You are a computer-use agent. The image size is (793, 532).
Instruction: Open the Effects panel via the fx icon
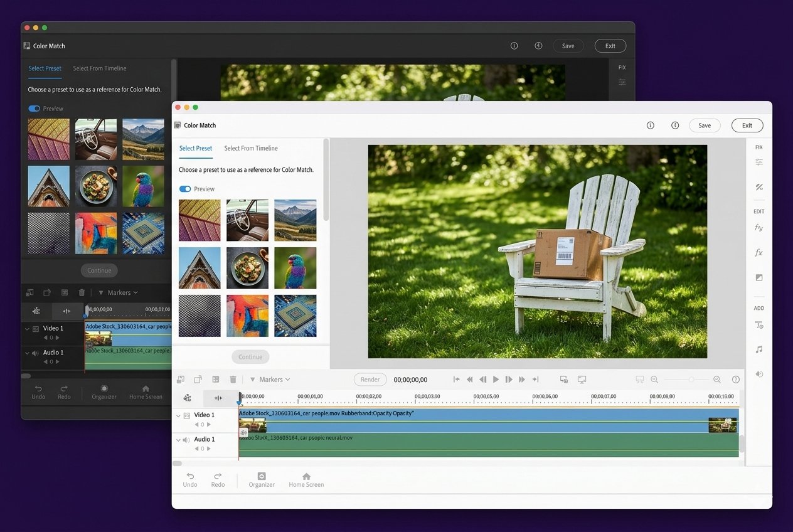pyautogui.click(x=759, y=252)
